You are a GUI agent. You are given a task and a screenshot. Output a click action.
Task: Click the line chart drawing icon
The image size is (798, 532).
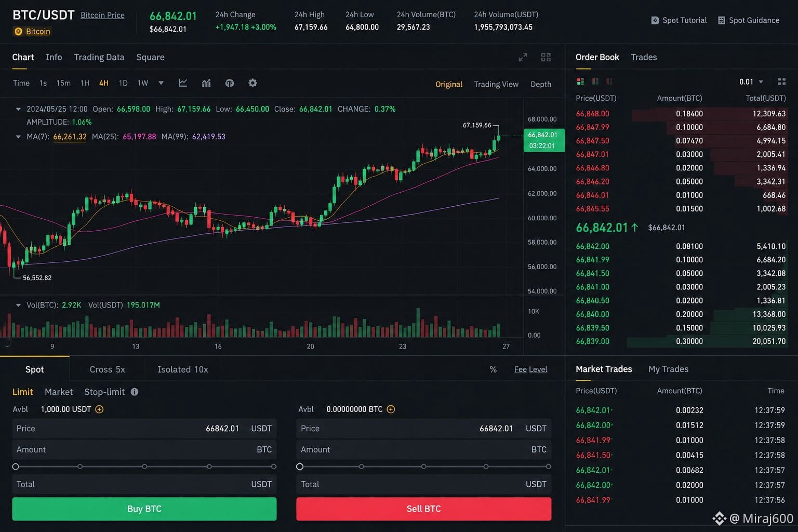[183, 83]
